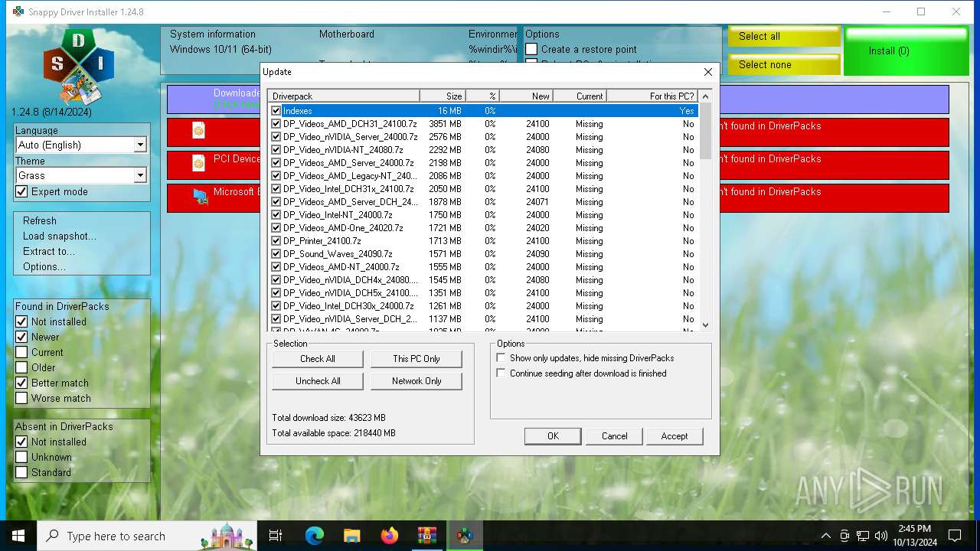Uncheck the Indexes driverpack checkbox

tap(276, 111)
